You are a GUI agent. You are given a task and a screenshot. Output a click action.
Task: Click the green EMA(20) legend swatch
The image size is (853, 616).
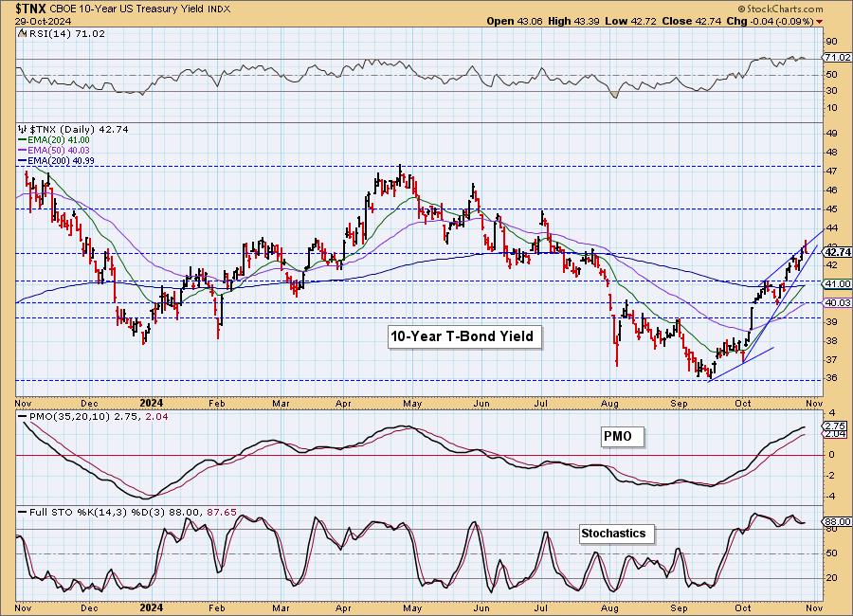[23, 140]
